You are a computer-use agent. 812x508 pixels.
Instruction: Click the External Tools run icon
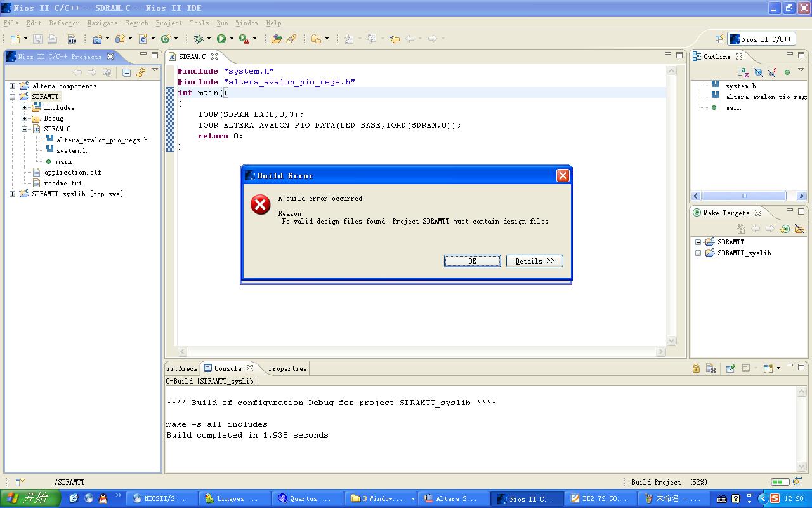tap(244, 39)
